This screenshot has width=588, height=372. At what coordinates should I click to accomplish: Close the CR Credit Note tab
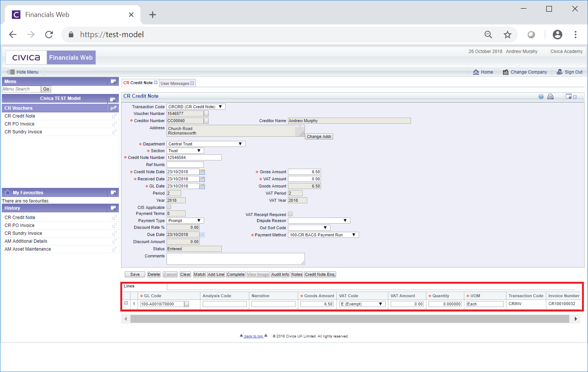156,82
